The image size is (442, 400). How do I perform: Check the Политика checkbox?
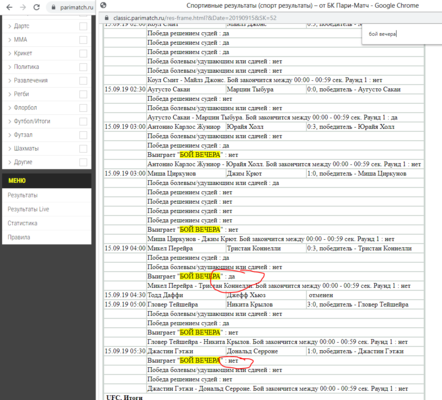pos(83,67)
